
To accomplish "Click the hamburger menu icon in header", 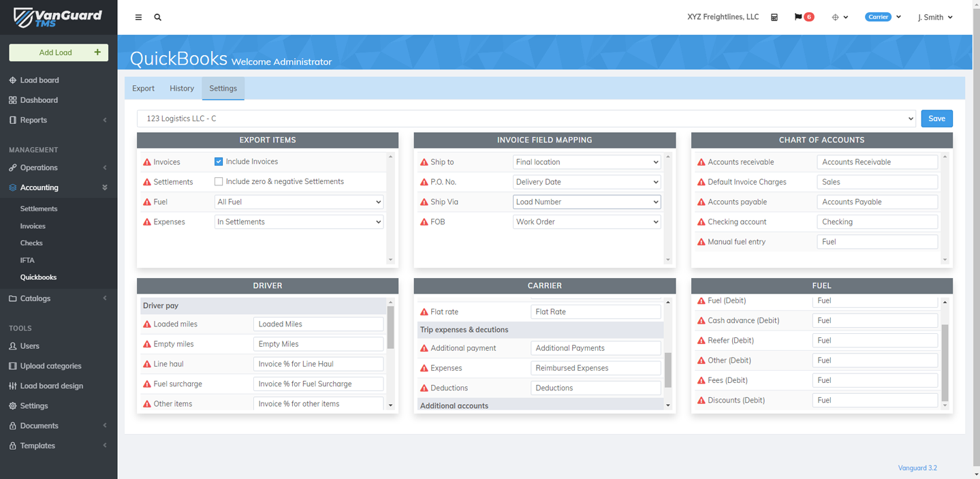I will click(x=138, y=18).
